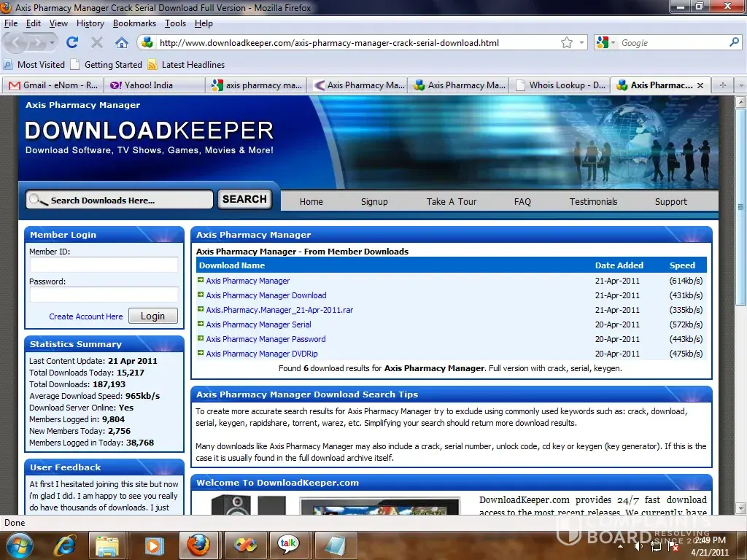Bookmark this page with the star icon

pyautogui.click(x=567, y=43)
